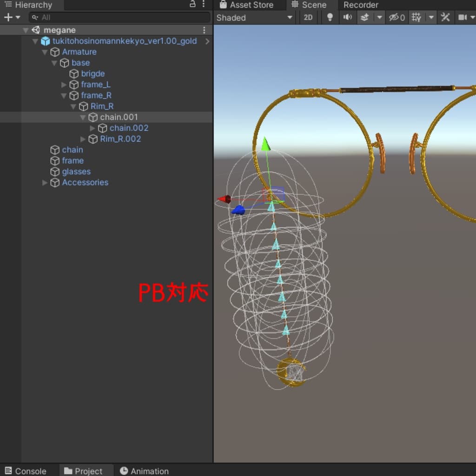
Task: Click the plus icon to create object
Action: coord(8,18)
